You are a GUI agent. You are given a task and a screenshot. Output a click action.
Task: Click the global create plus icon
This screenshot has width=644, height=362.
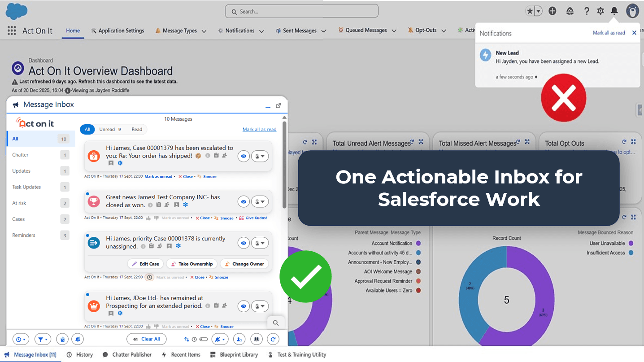[x=553, y=11]
